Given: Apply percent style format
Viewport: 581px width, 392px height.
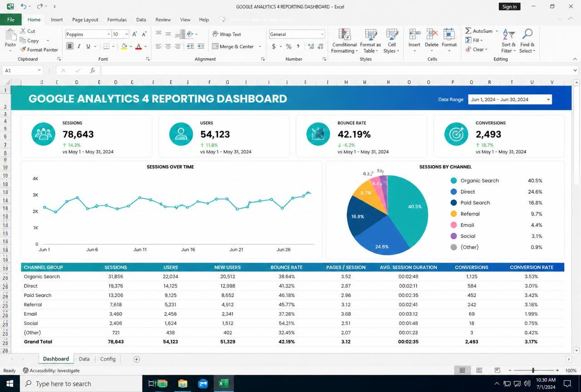Looking at the screenshot, I should click(288, 46).
